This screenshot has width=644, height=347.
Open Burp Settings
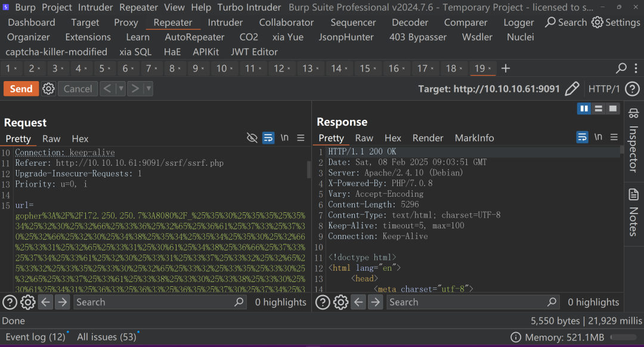tap(615, 22)
